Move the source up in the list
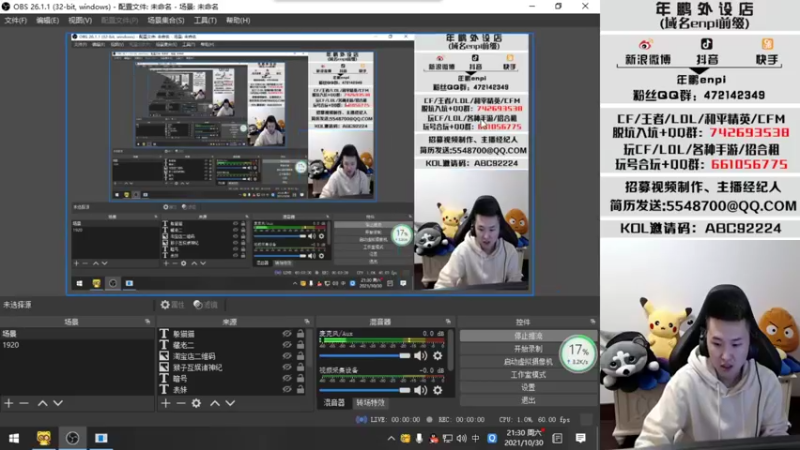The image size is (800, 450). coord(215,403)
